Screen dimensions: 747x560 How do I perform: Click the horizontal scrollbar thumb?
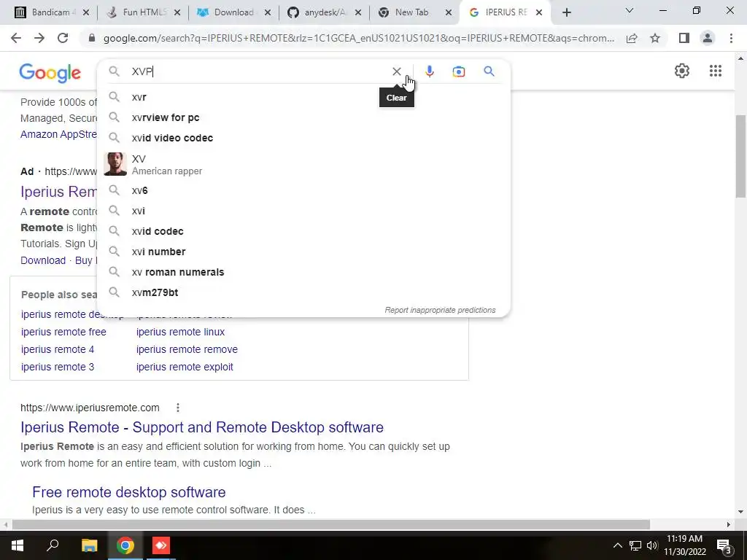click(331, 524)
